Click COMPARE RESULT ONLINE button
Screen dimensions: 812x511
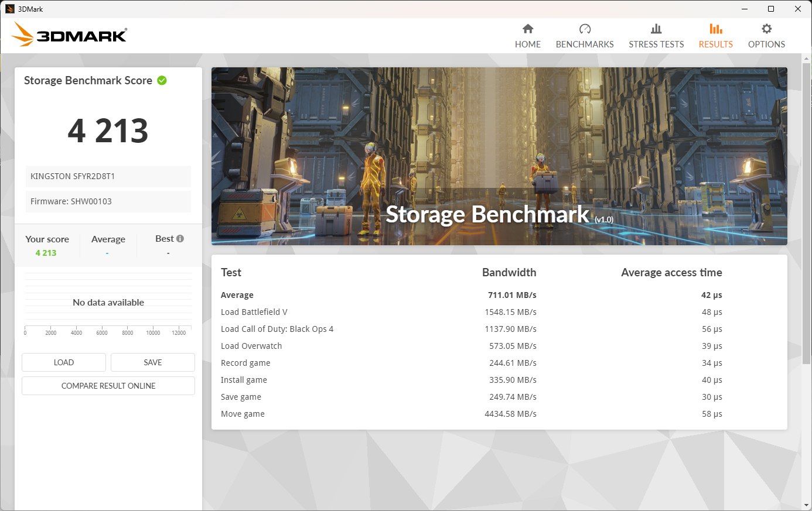click(108, 386)
